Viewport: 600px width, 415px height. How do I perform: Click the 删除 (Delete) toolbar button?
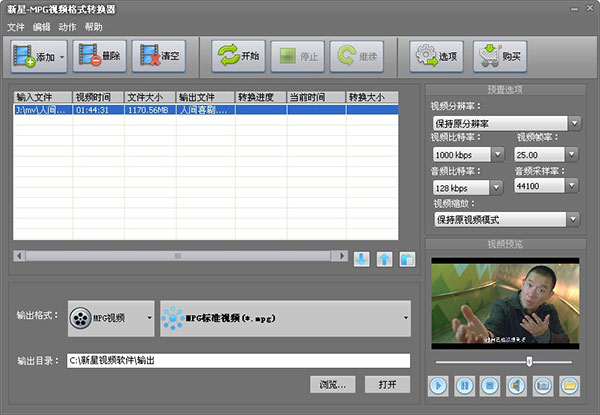pyautogui.click(x=98, y=57)
